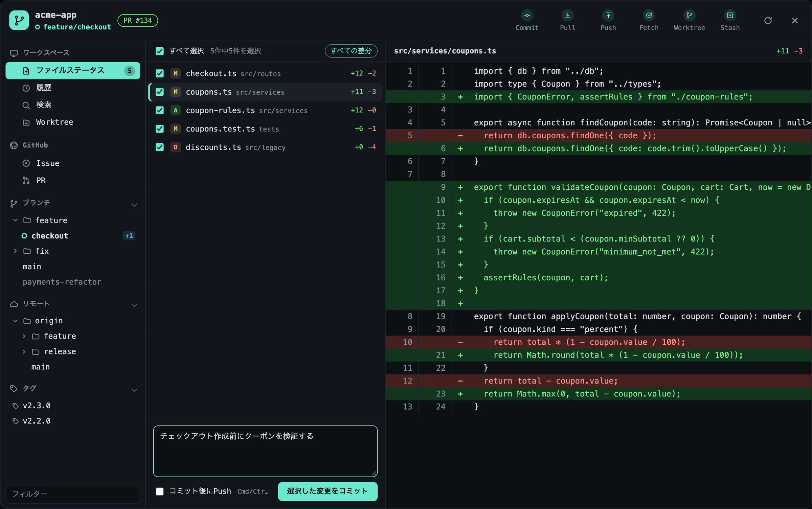Image resolution: width=812 pixels, height=509 pixels.
Task: Open the Stash toolbar action
Action: (730, 20)
